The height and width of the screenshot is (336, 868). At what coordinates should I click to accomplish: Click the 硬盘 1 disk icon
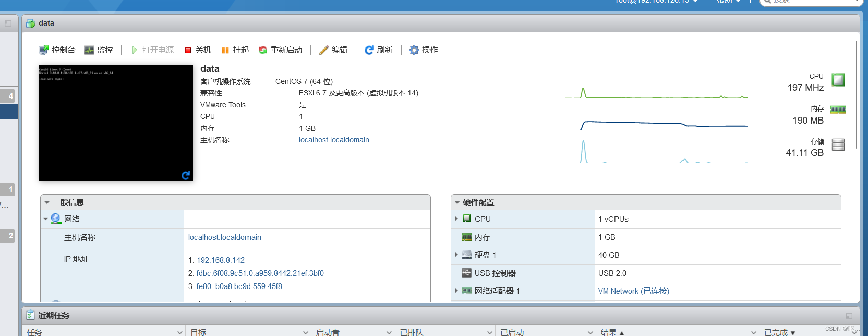[467, 255]
